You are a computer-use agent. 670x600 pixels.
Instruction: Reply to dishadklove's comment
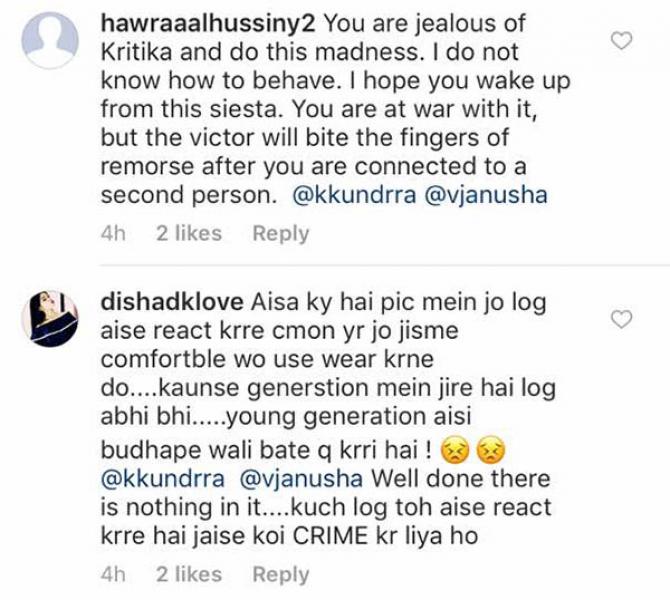point(281,574)
